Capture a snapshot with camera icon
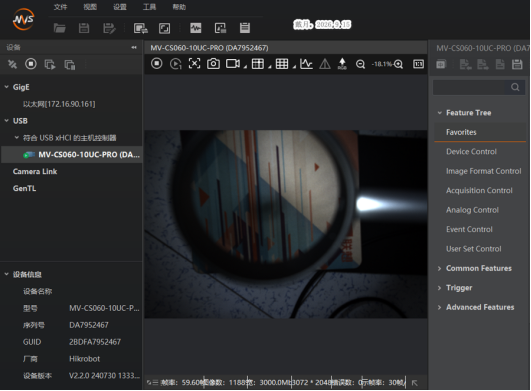 213,64
